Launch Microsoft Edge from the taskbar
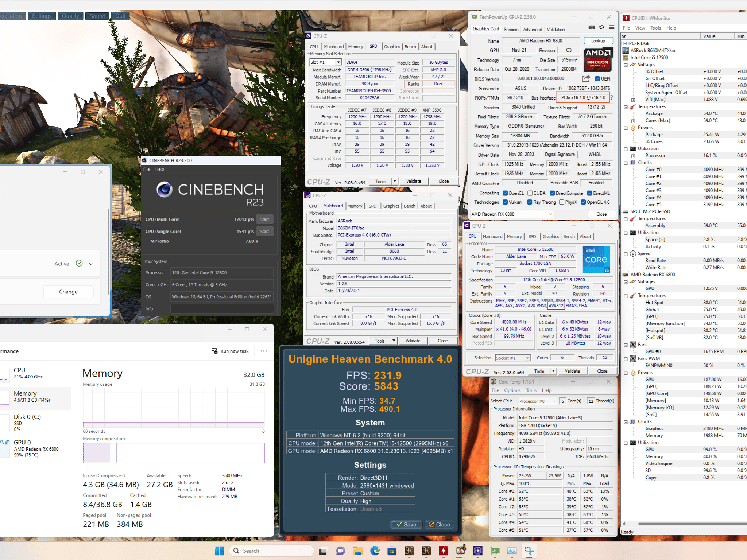Image resolution: width=747 pixels, height=560 pixels. click(x=375, y=551)
